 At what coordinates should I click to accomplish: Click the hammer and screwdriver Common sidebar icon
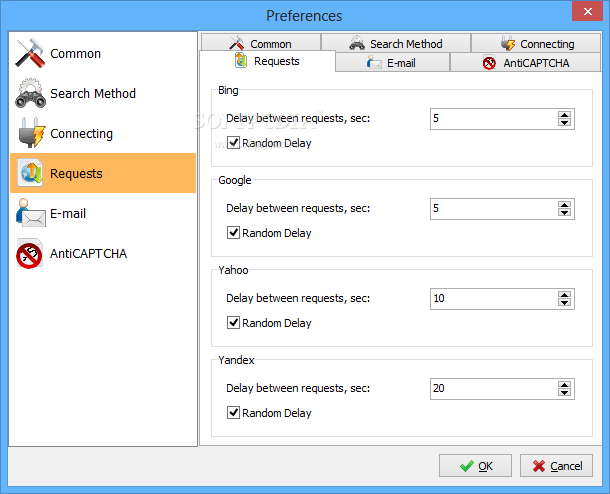[30, 53]
